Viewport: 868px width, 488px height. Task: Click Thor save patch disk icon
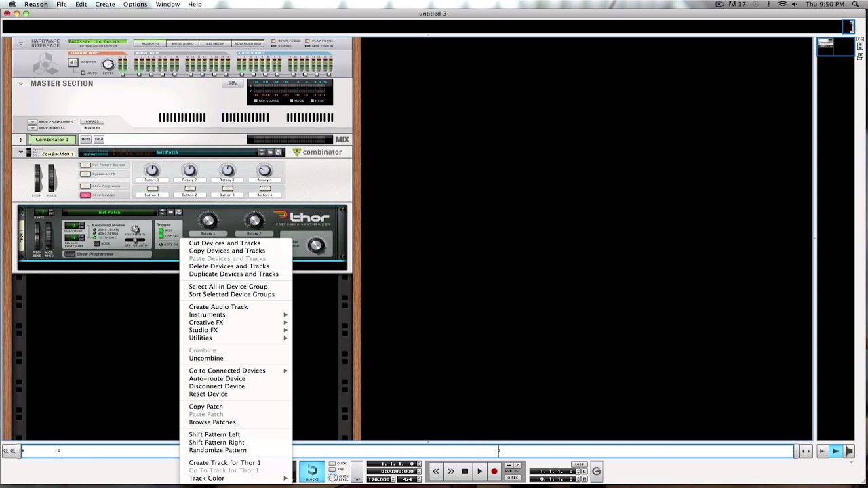click(179, 212)
